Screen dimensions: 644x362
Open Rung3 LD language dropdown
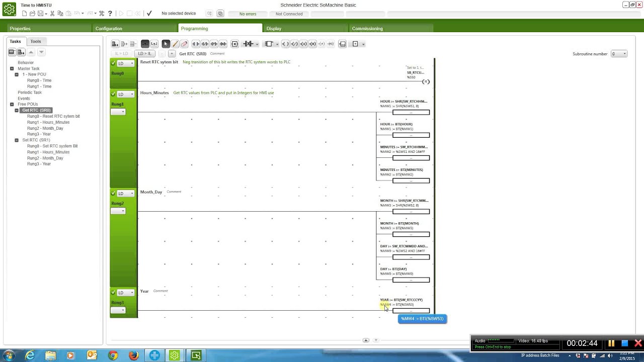[126, 292]
